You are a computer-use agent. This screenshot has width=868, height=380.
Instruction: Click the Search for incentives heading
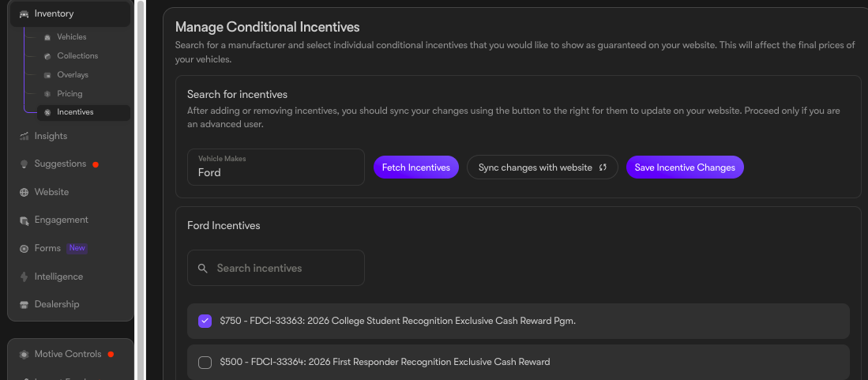click(x=237, y=95)
